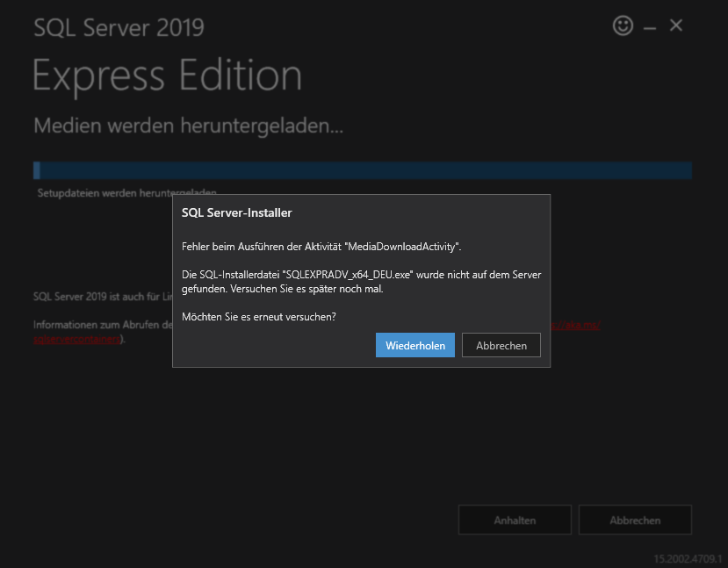
Task: Click "Möchten Sie es erneut versuchen?" text
Action: (258, 317)
